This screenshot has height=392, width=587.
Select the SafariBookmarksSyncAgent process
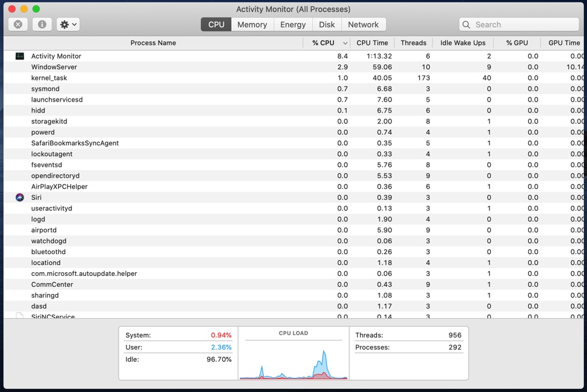tap(293, 143)
